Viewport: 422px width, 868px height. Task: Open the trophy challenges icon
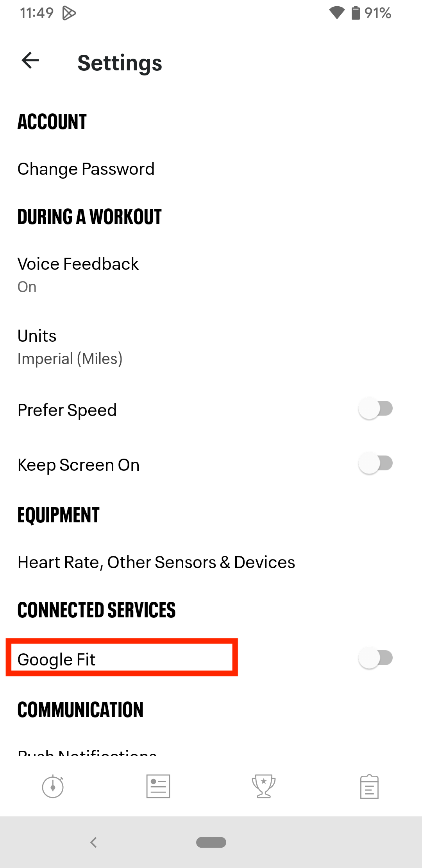264,786
